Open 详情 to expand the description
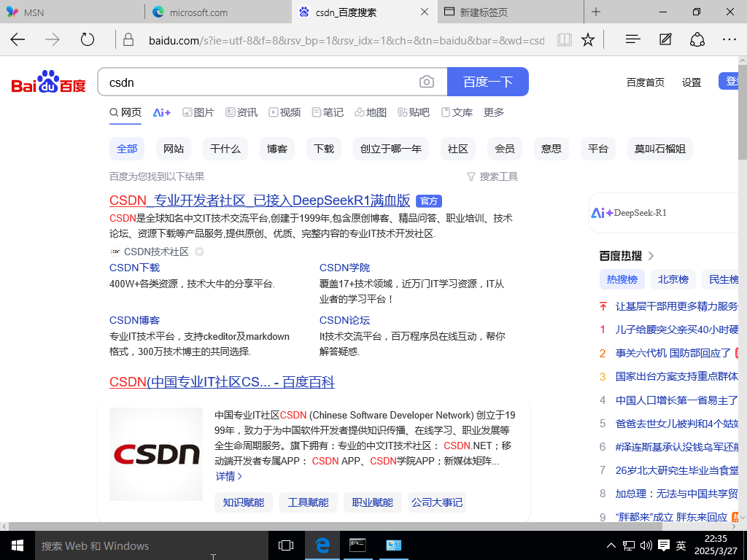This screenshot has height=560, width=747. pos(229,476)
